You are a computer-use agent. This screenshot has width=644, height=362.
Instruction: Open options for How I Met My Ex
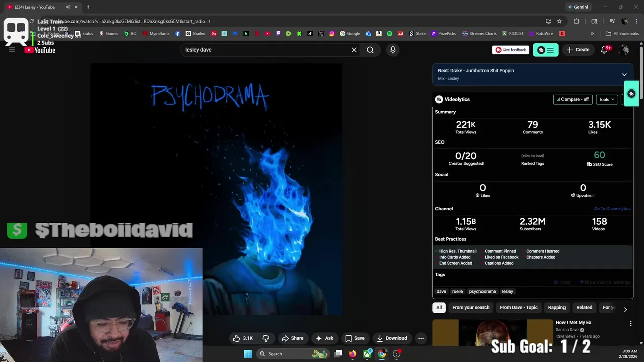(x=631, y=324)
